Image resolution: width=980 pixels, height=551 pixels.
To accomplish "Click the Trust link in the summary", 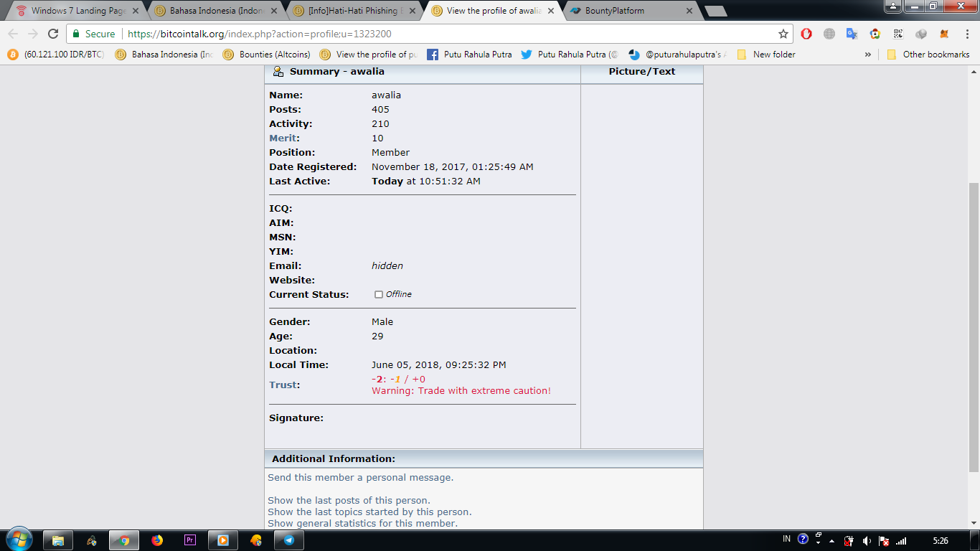I will (283, 385).
